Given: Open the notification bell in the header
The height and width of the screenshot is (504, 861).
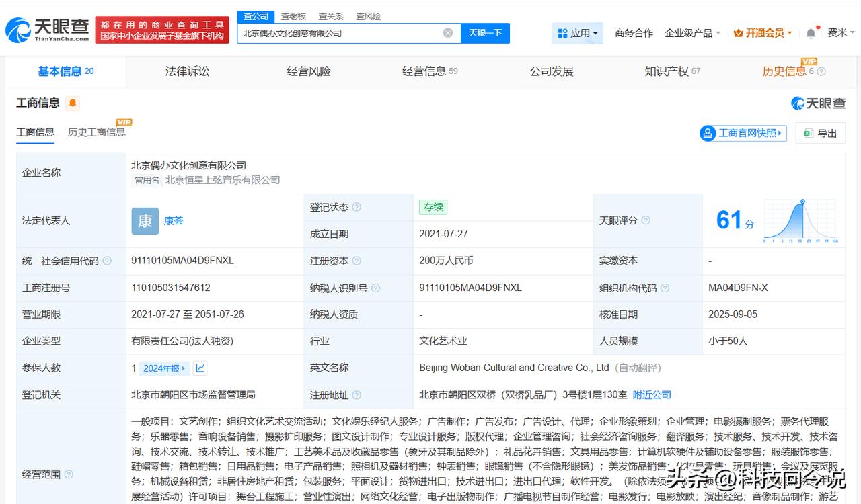Looking at the screenshot, I should (x=811, y=33).
